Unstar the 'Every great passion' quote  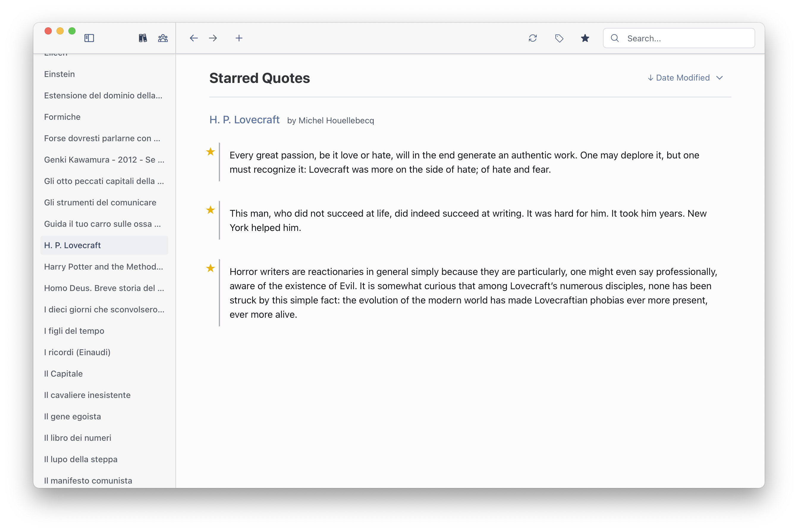point(211,152)
